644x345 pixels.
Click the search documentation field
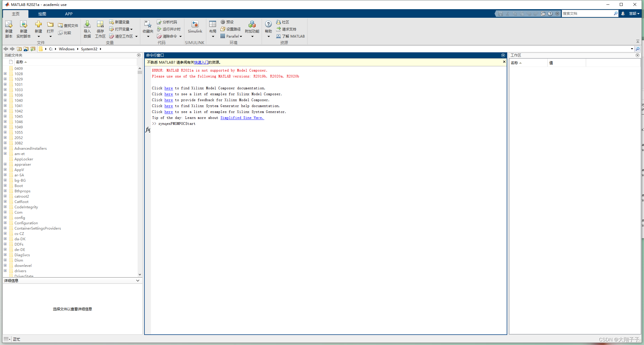(x=587, y=14)
